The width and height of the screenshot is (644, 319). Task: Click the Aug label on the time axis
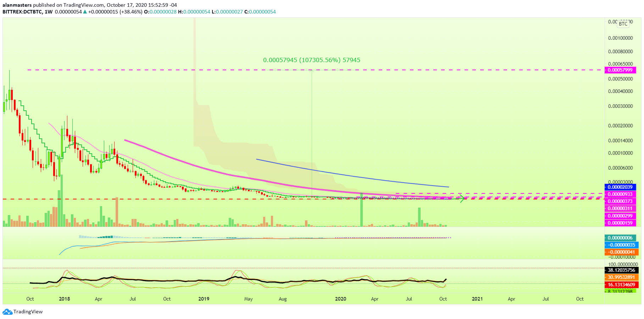[283, 299]
